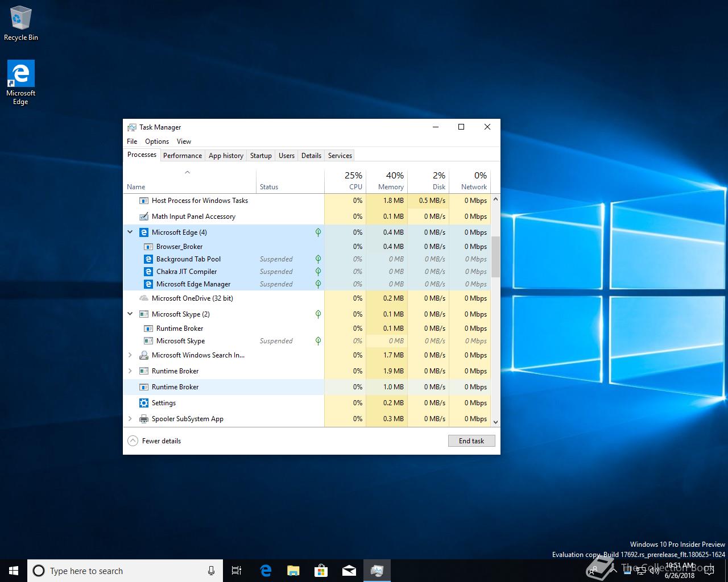
Task: Click the process list scrollbar thumb
Action: coord(495,257)
